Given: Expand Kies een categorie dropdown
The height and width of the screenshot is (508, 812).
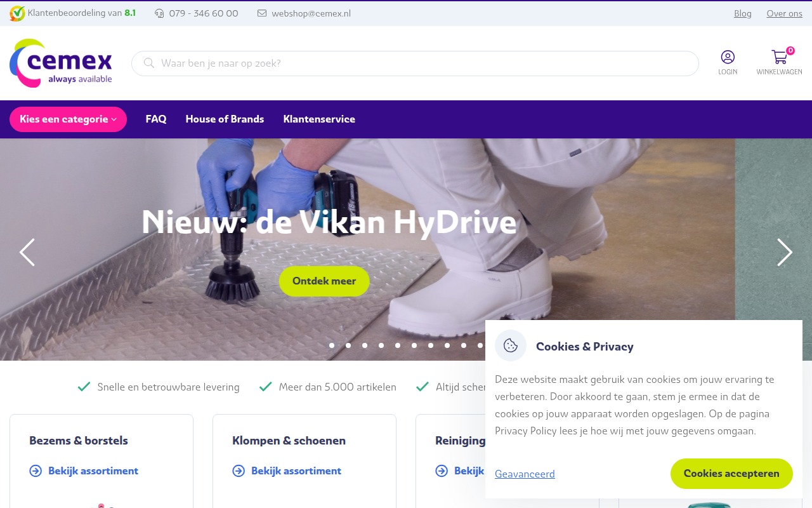Looking at the screenshot, I should coord(68,119).
